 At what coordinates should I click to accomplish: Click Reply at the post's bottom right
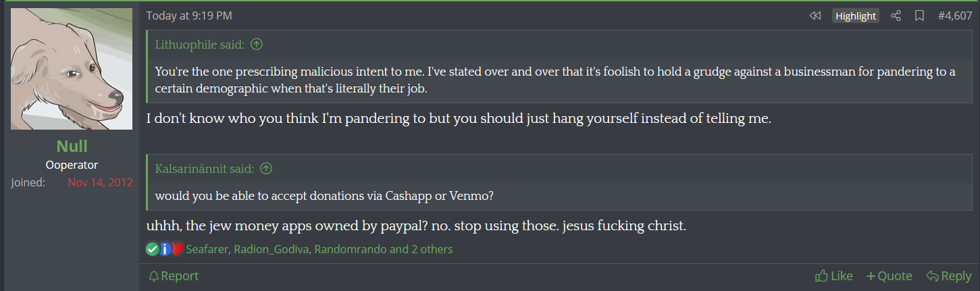click(x=948, y=276)
